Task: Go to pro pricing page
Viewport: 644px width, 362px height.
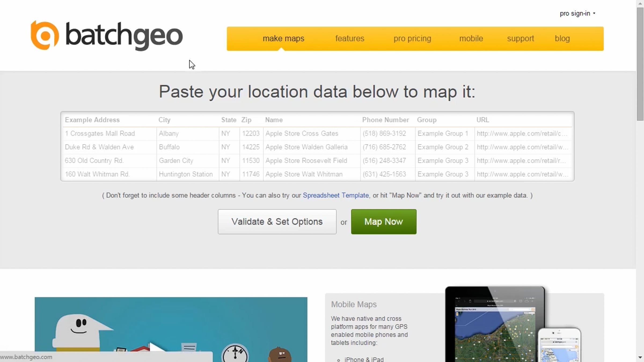Action: point(412,39)
